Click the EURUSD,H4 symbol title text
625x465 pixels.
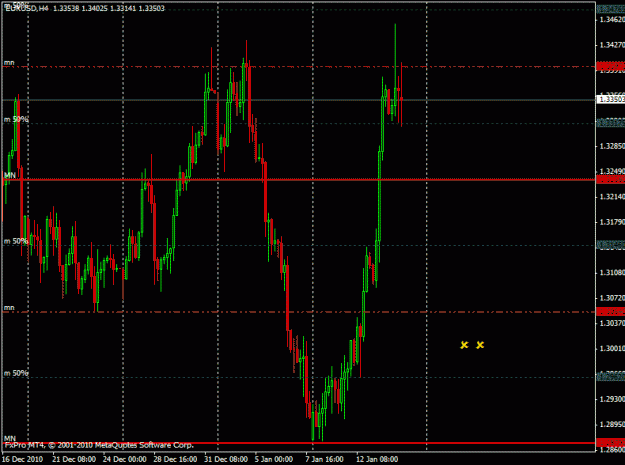coord(27,8)
